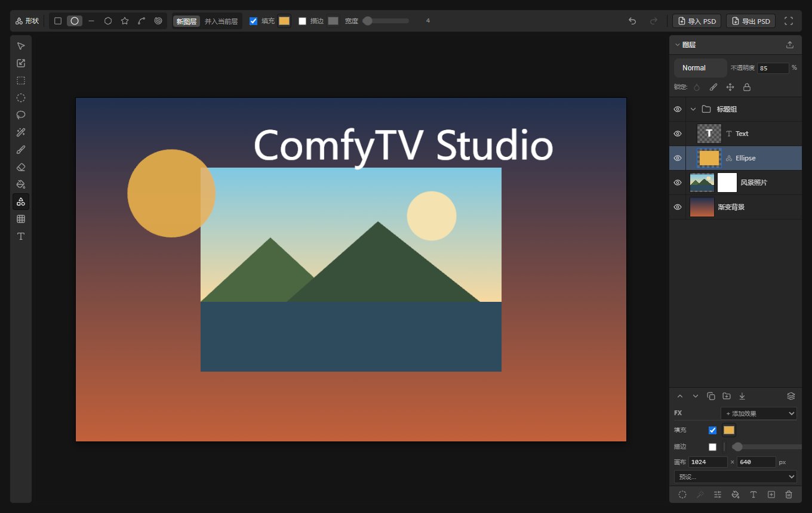812x513 pixels.
Task: Enable 描边 checkbox in top options bar
Action: (302, 21)
